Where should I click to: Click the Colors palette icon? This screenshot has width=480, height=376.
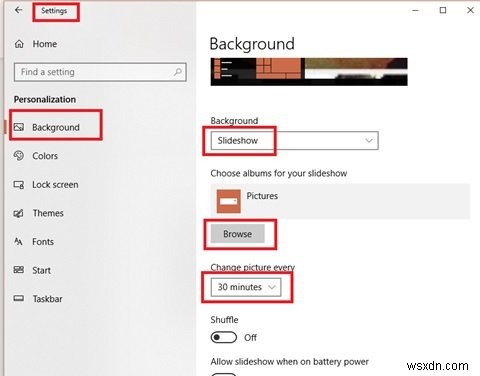[x=19, y=156]
